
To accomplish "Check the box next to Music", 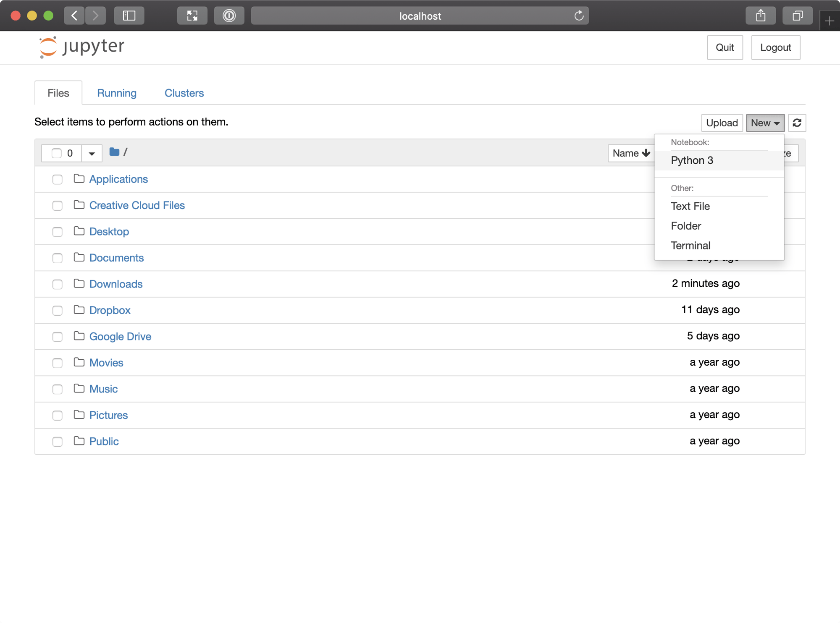I will pos(58,389).
